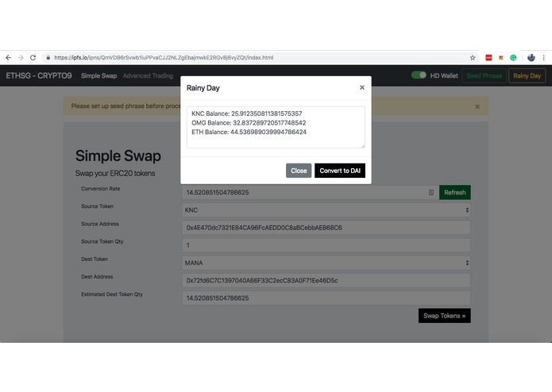Open the browser profile avatar
This screenshot has height=392, width=552.
point(531,58)
